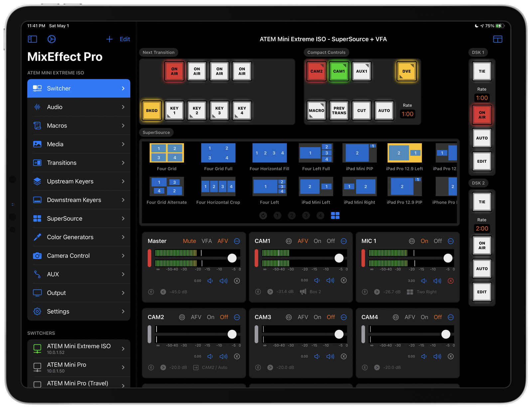Set CAM2 audio to On
This screenshot has height=409, width=532.
[x=210, y=317]
